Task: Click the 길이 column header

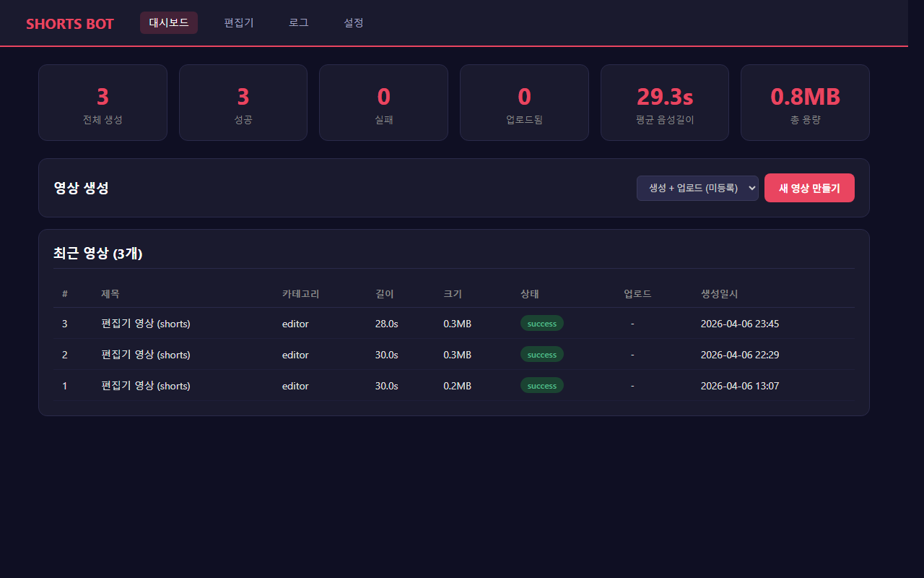Action: click(385, 294)
